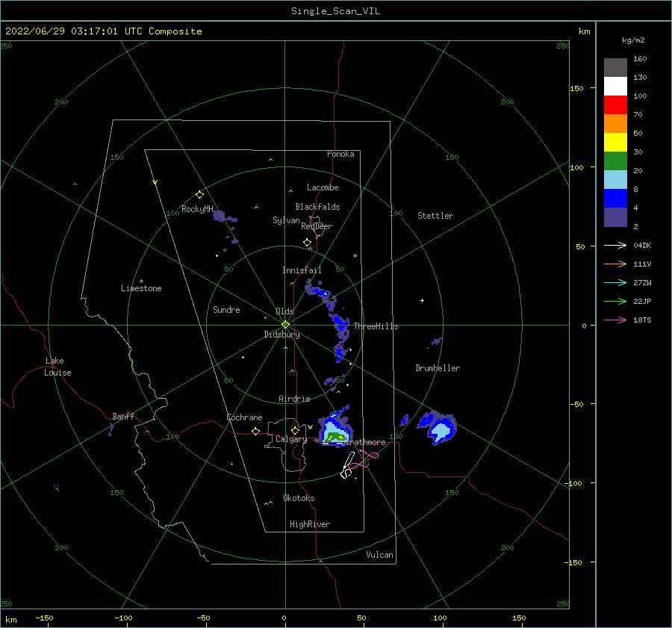Click the white 04DK track arrow

pos(615,245)
